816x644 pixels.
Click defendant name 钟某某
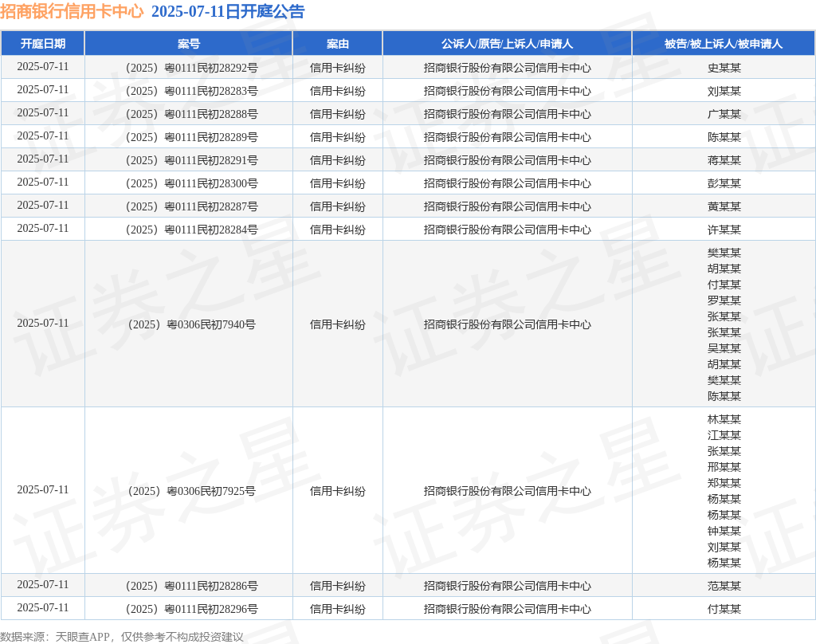click(724, 531)
